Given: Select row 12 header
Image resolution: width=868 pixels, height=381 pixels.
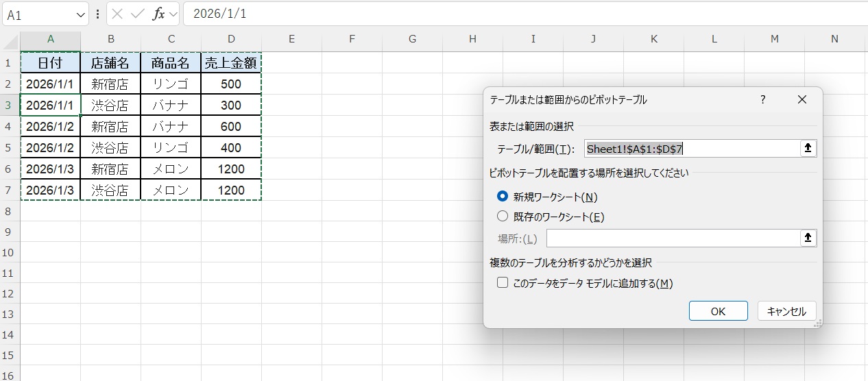Looking at the screenshot, I should (x=9, y=293).
